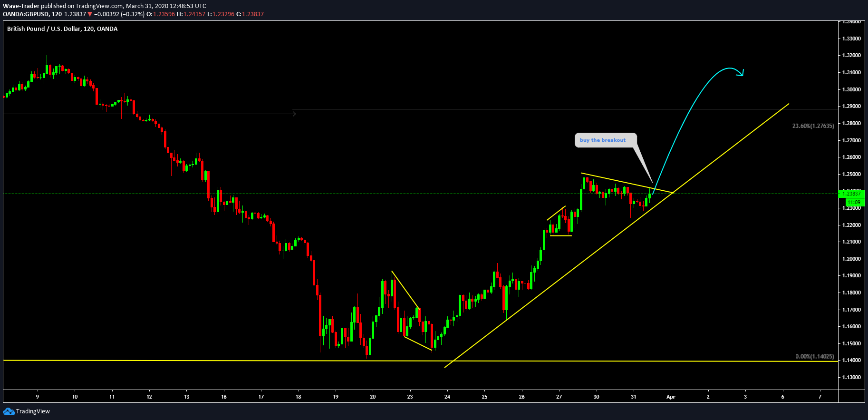Screen dimensions: 868x420
Task: Click the 1.32000 price axis label
Action: [851, 55]
